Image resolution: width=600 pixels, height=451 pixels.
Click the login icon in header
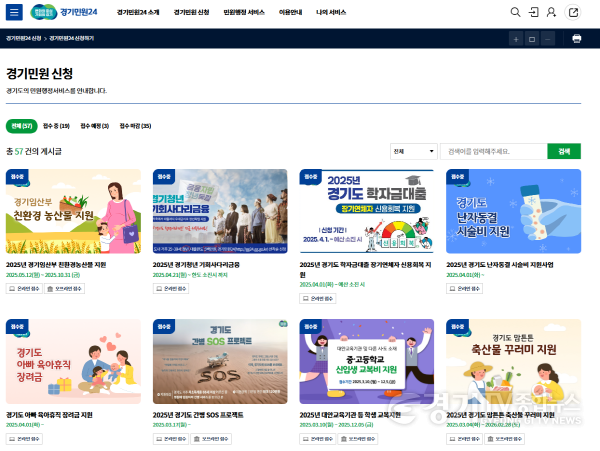coord(534,13)
